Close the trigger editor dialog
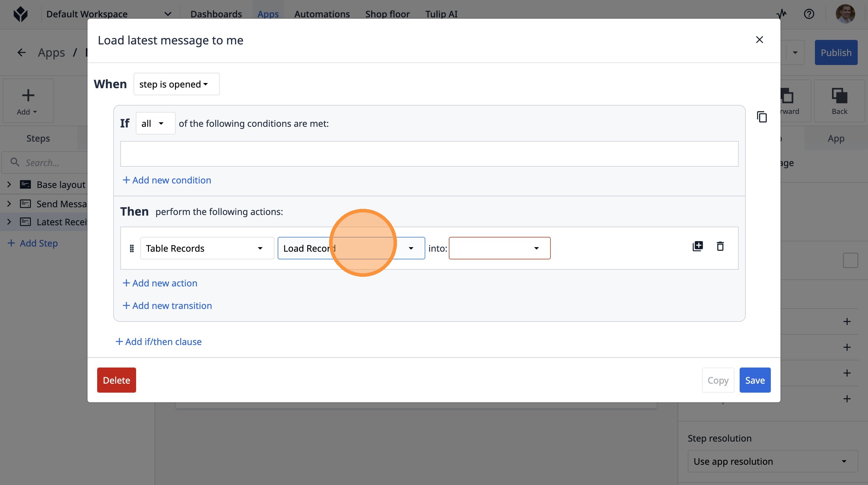868x485 pixels. pos(759,40)
